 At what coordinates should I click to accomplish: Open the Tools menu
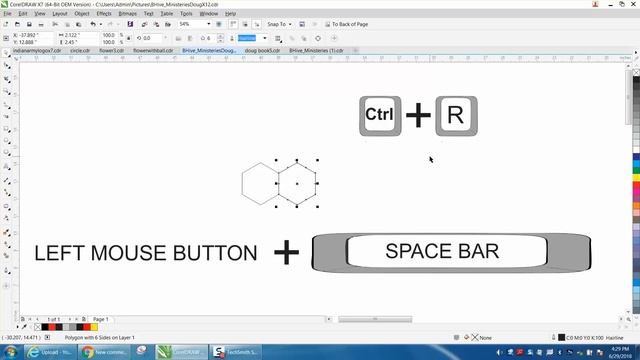pos(186,13)
